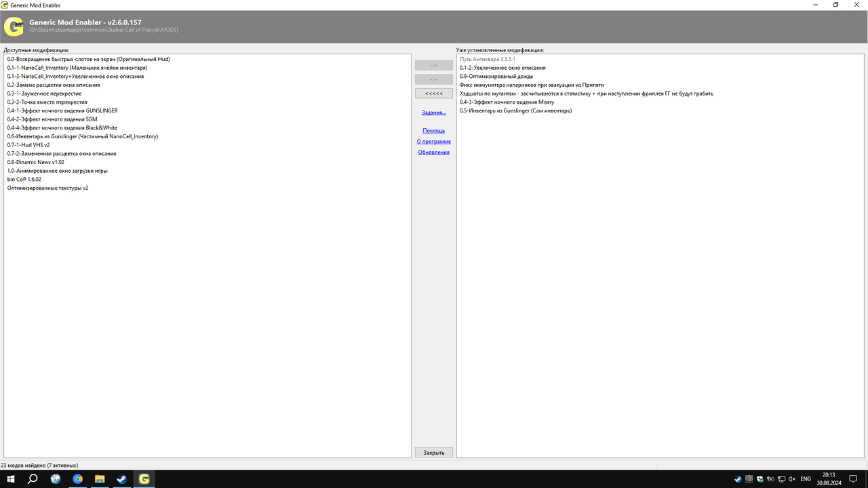Click the Закрыть button
The image size is (868, 488).
(x=434, y=452)
